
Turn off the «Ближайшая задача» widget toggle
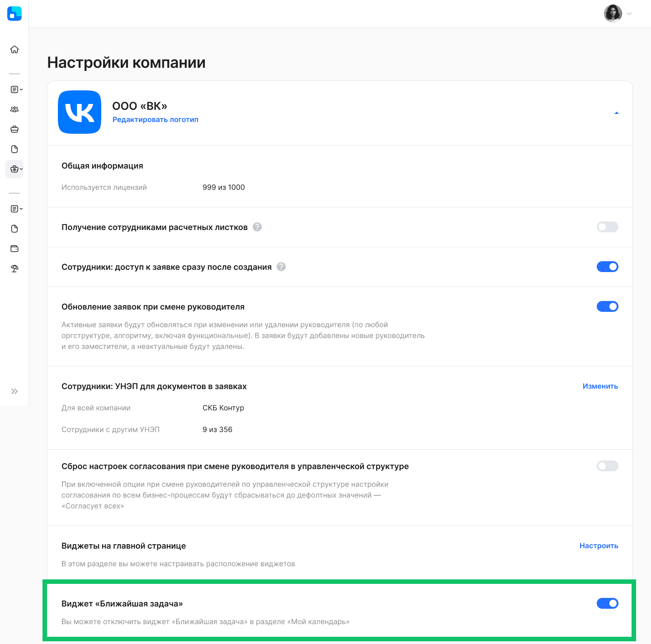point(607,603)
